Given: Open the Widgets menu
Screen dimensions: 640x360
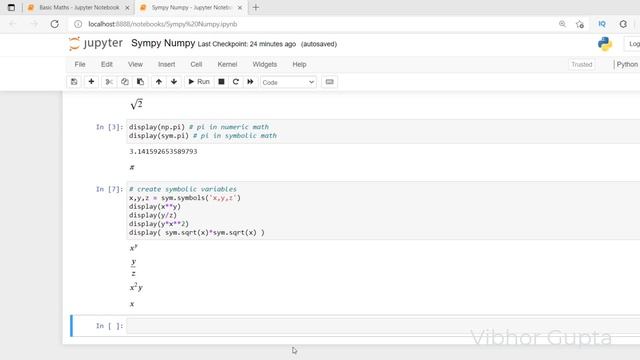Looking at the screenshot, I should coord(264,64).
